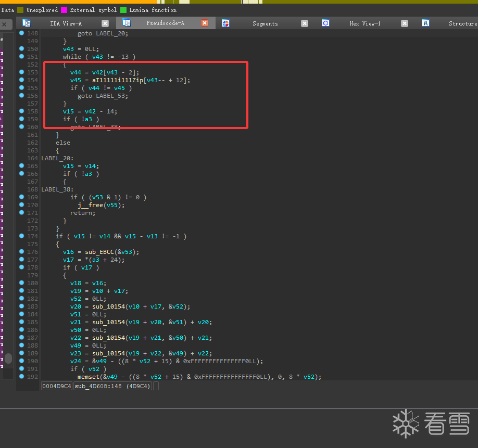The width and height of the screenshot is (478, 448).
Task: Toggle breakpoint dot on line 165
Action: tap(22, 165)
